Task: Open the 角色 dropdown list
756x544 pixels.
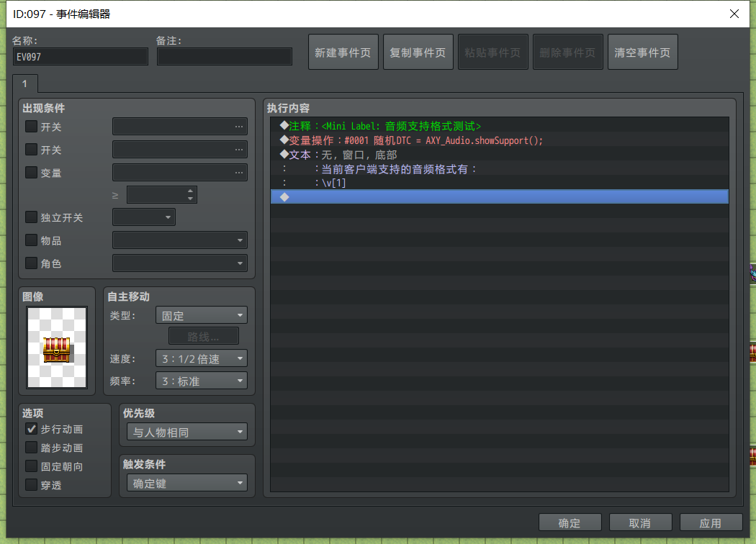Action: pyautogui.click(x=180, y=263)
